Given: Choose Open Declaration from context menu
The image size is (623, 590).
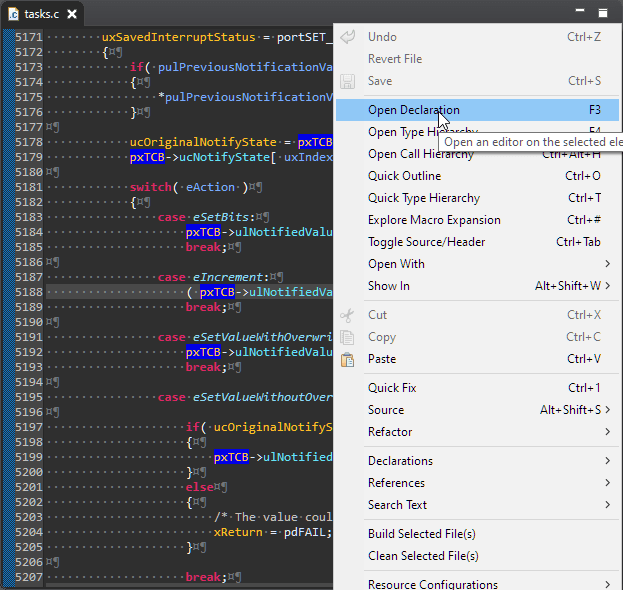Looking at the screenshot, I should click(477, 110).
